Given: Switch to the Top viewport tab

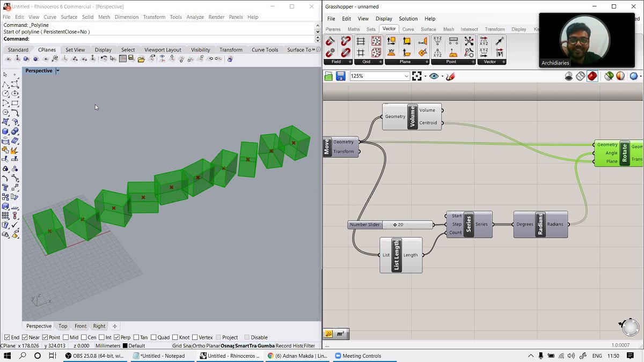Looking at the screenshot, I should click(63, 326).
